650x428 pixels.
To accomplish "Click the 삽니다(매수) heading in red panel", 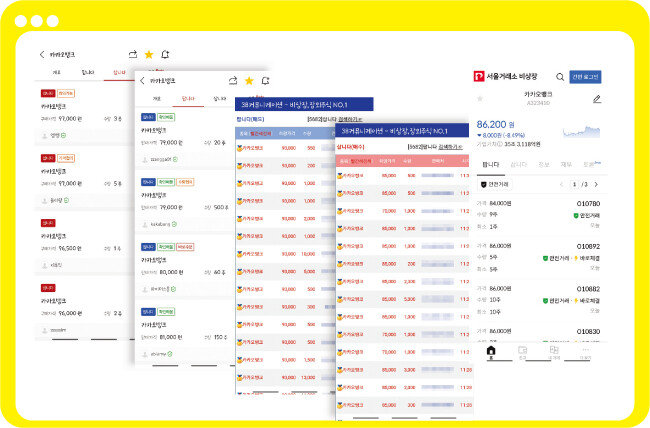I will tap(350, 147).
